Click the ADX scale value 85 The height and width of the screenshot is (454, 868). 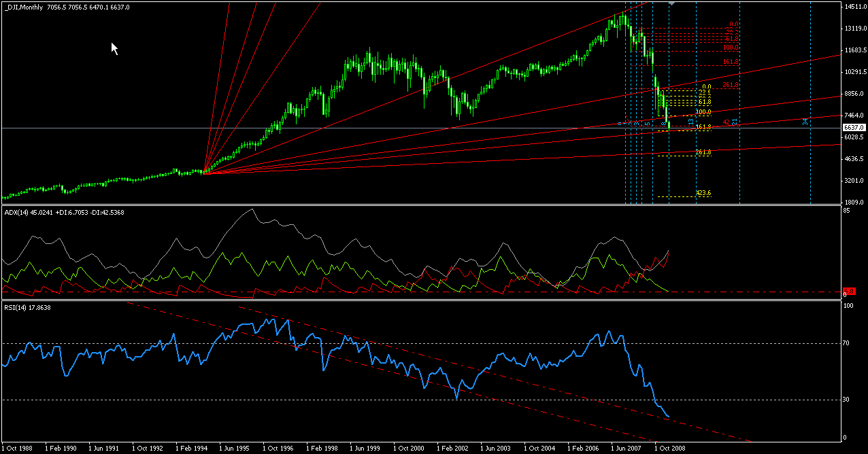click(848, 210)
